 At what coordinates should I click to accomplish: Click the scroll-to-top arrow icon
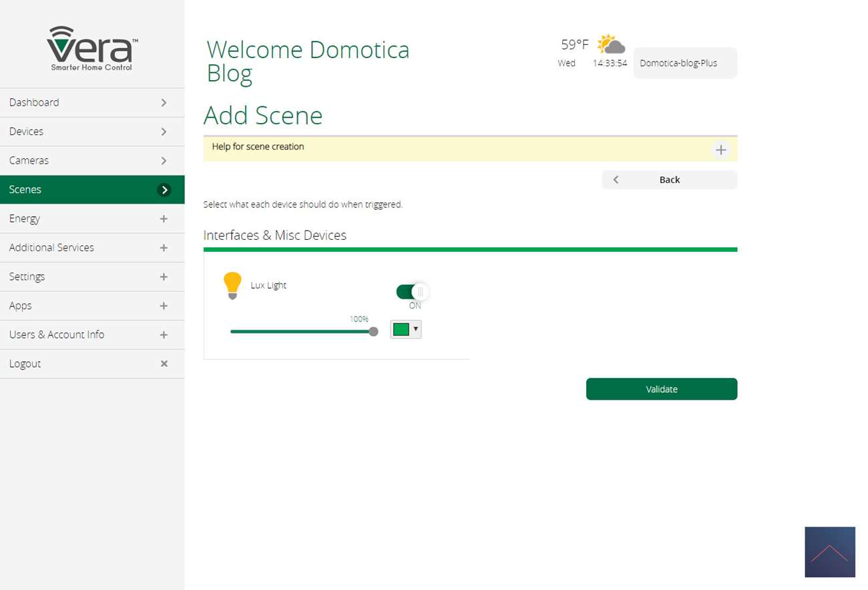[x=829, y=552]
